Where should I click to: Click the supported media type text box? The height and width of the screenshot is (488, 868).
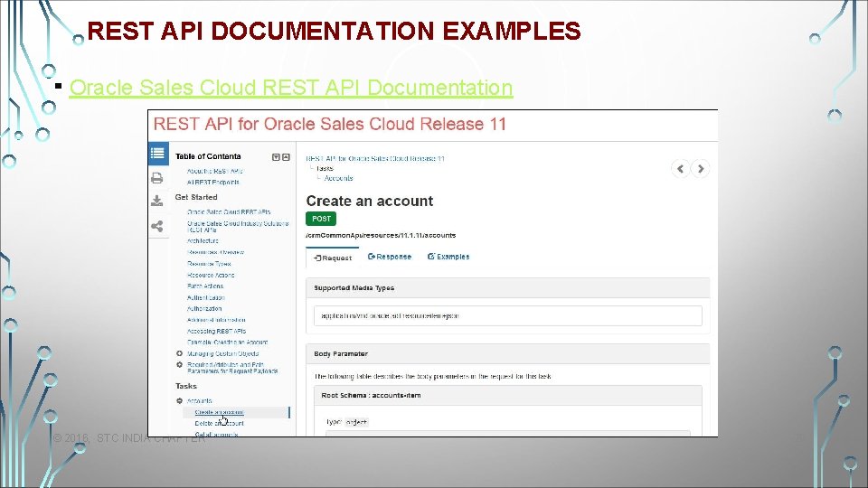(x=507, y=316)
